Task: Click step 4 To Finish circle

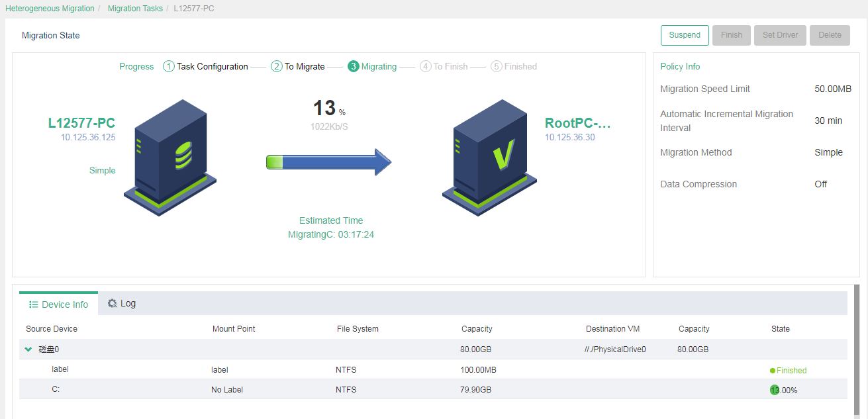Action: pyautogui.click(x=426, y=67)
